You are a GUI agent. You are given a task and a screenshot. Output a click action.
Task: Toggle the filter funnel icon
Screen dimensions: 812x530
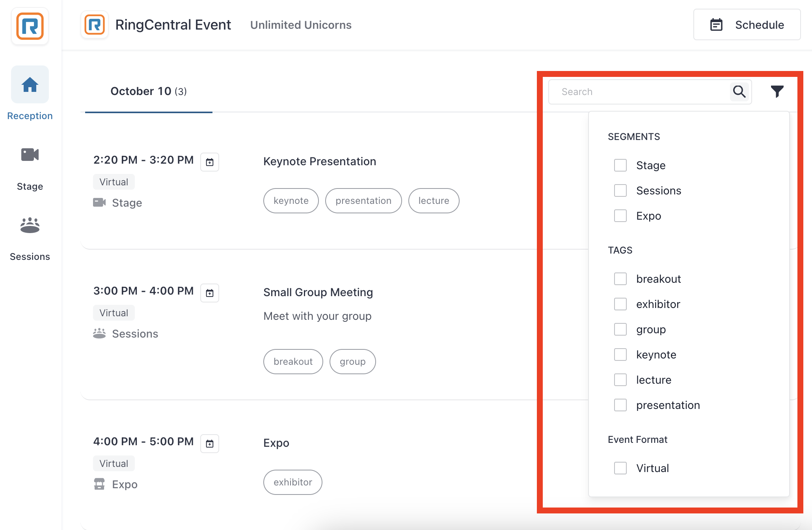[777, 91]
